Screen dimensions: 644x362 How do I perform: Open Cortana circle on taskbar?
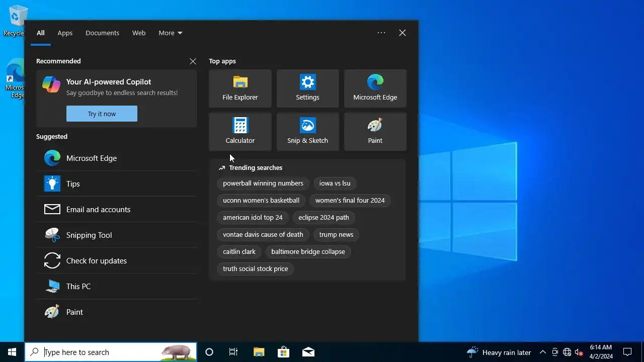click(x=209, y=352)
